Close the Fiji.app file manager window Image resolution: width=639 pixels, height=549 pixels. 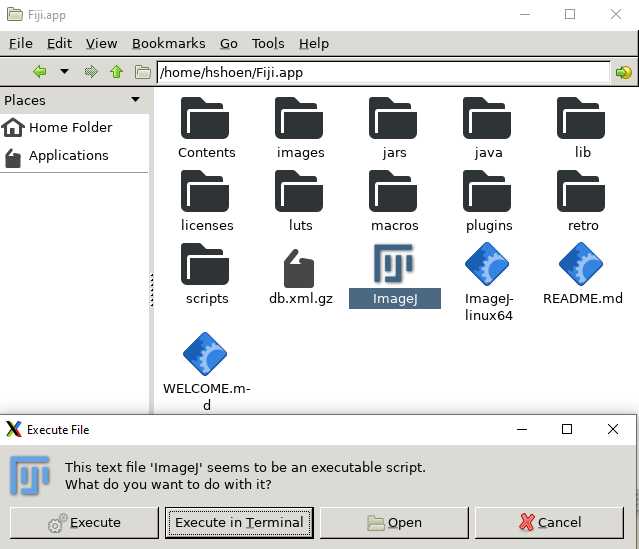[616, 14]
